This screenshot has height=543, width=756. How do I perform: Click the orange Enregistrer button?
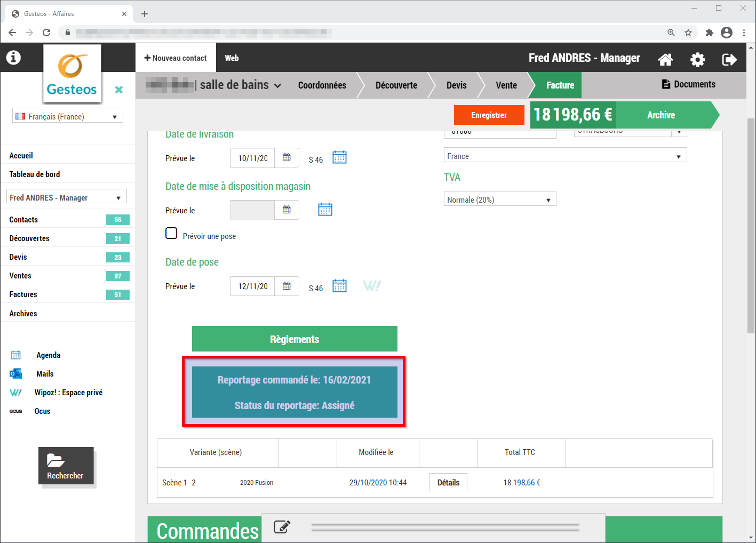click(x=489, y=115)
